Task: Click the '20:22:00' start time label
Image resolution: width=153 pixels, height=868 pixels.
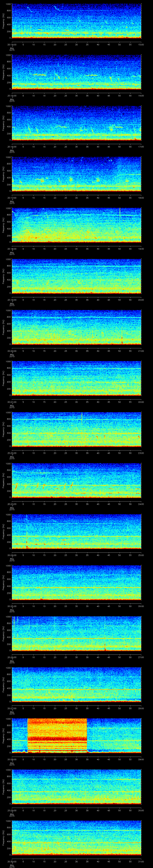Action: [12, 453]
